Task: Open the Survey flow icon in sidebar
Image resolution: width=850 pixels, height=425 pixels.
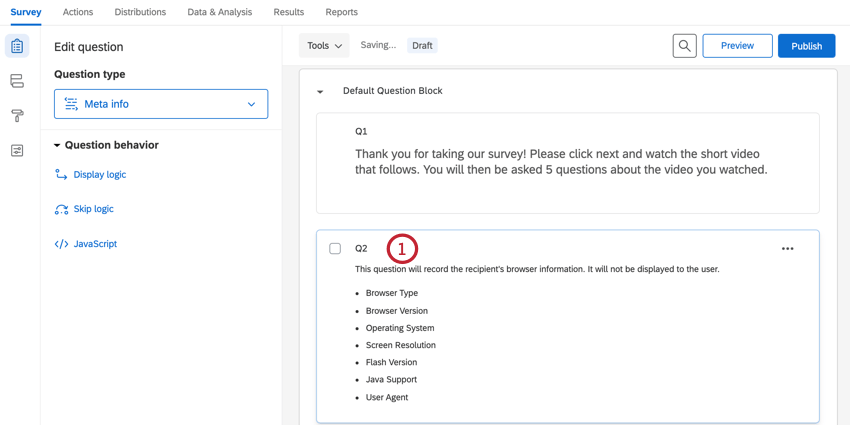Action: [17, 81]
